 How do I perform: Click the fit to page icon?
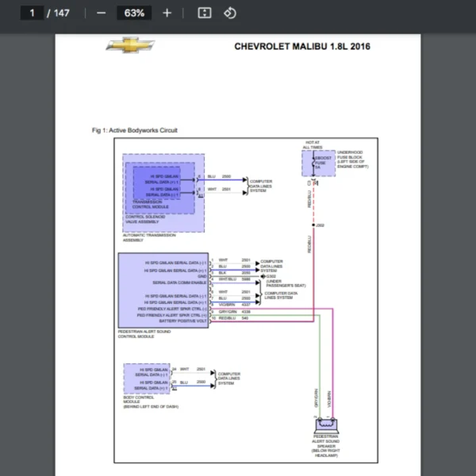click(204, 13)
